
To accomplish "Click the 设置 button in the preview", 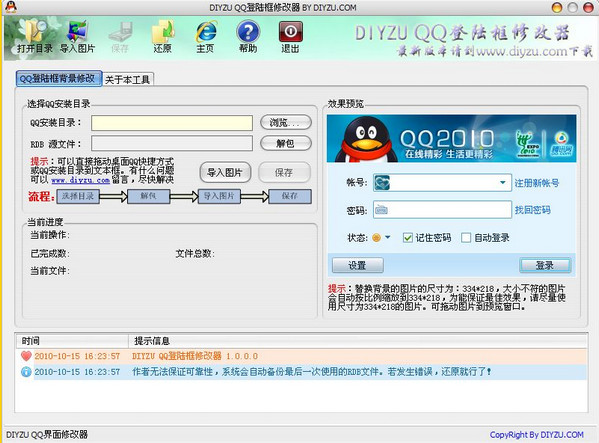I will (x=358, y=265).
